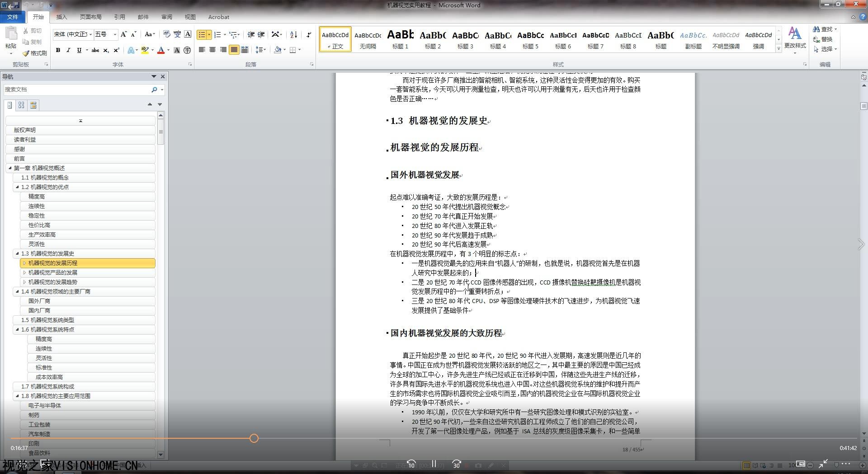This screenshot has height=474, width=868.
Task: Switch to the 页面布局 ribbon tab
Action: pos(90,17)
